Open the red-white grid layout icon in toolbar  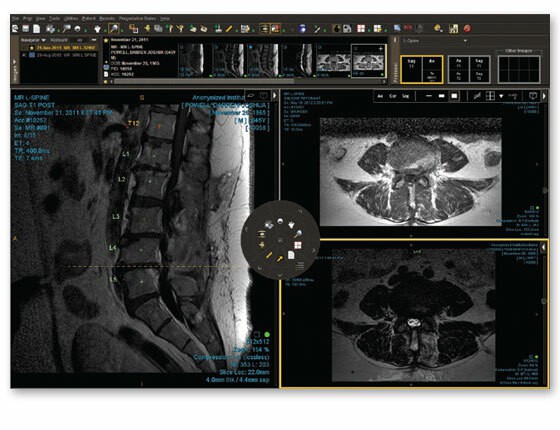(361, 29)
